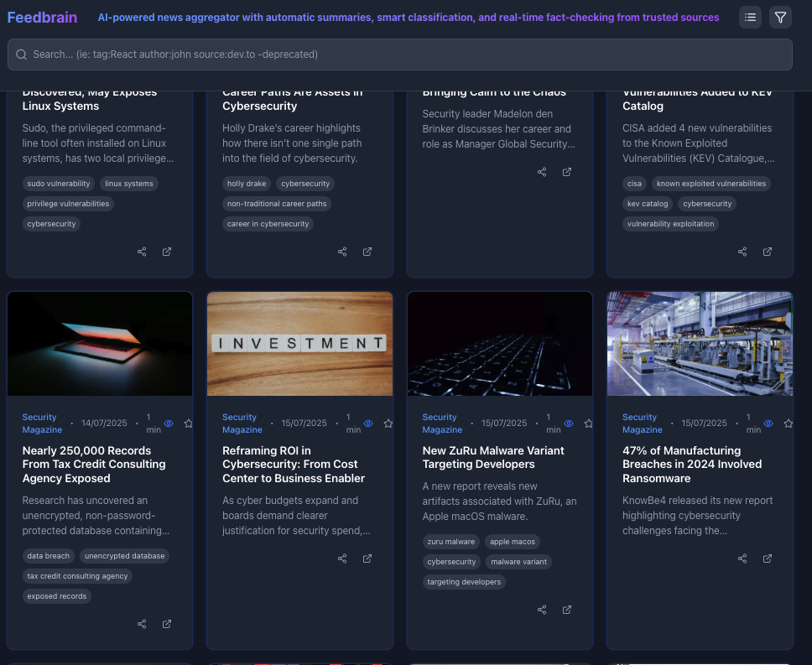Toggle read eye on Reframing ROI article
The height and width of the screenshot is (665, 812).
(368, 423)
